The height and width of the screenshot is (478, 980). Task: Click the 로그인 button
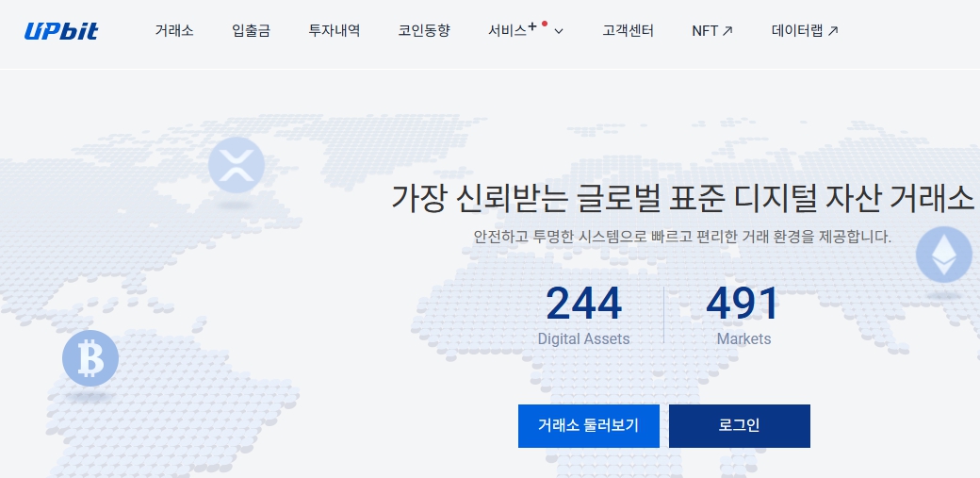click(x=740, y=426)
